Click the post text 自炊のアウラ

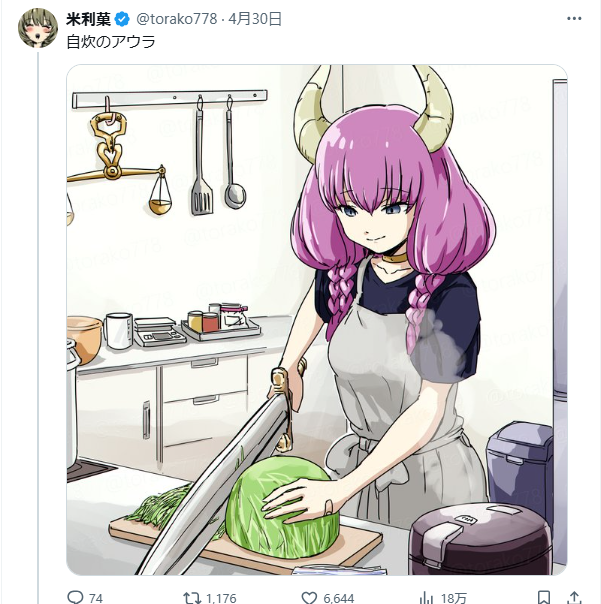tap(111, 42)
